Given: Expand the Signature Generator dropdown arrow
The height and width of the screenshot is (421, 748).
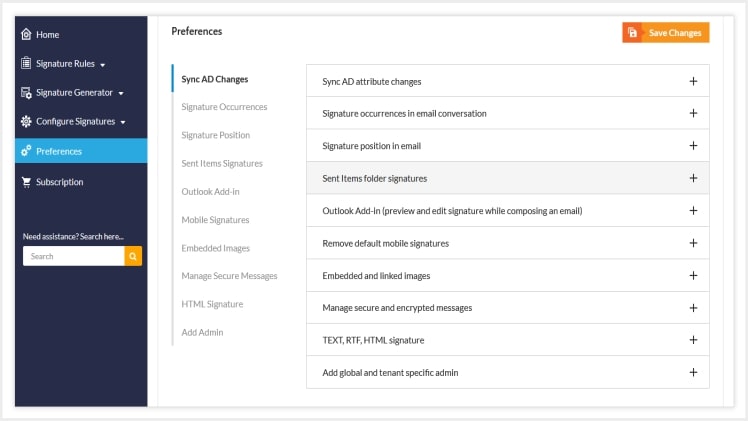Looking at the screenshot, I should coord(121,93).
